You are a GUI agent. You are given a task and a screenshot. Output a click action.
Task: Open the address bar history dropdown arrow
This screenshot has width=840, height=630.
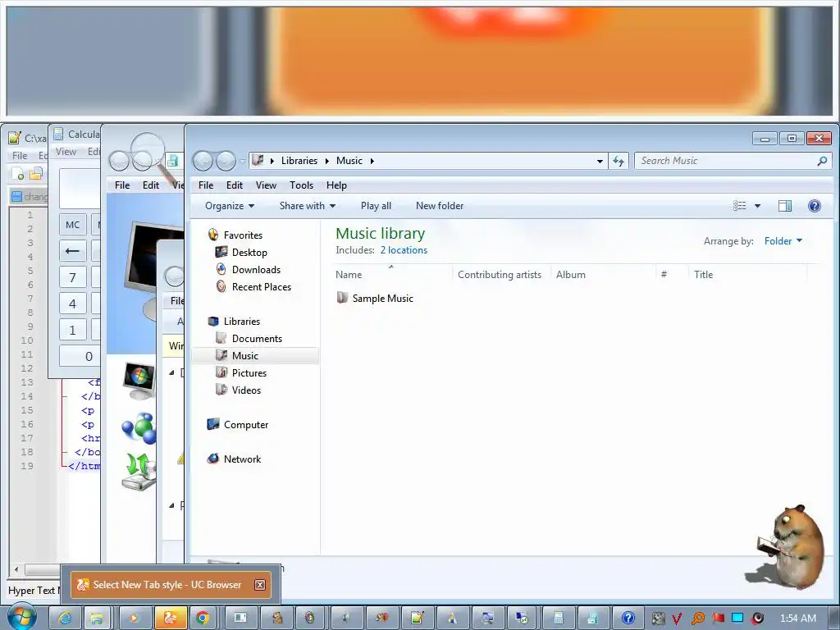point(600,161)
